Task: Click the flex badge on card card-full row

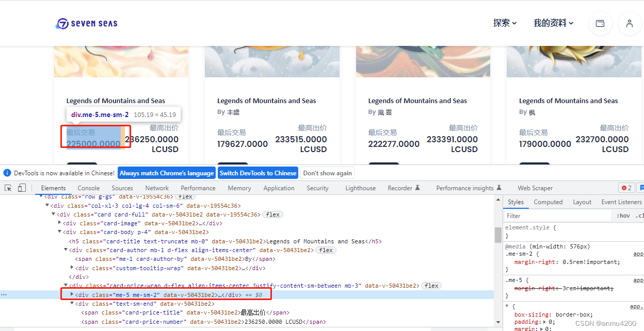Action: coord(272,214)
